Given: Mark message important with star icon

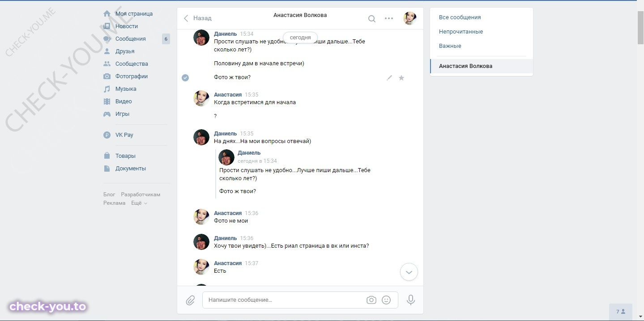Looking at the screenshot, I should click(401, 78).
